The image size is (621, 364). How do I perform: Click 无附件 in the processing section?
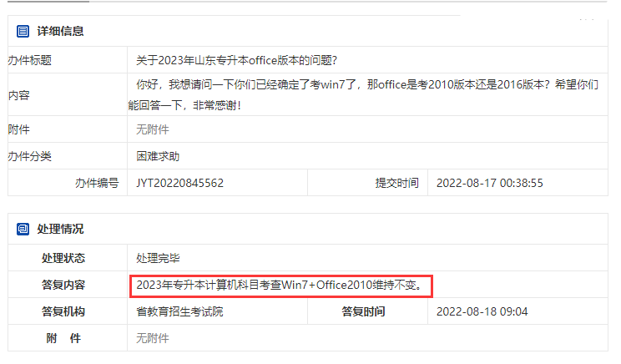pyautogui.click(x=153, y=338)
